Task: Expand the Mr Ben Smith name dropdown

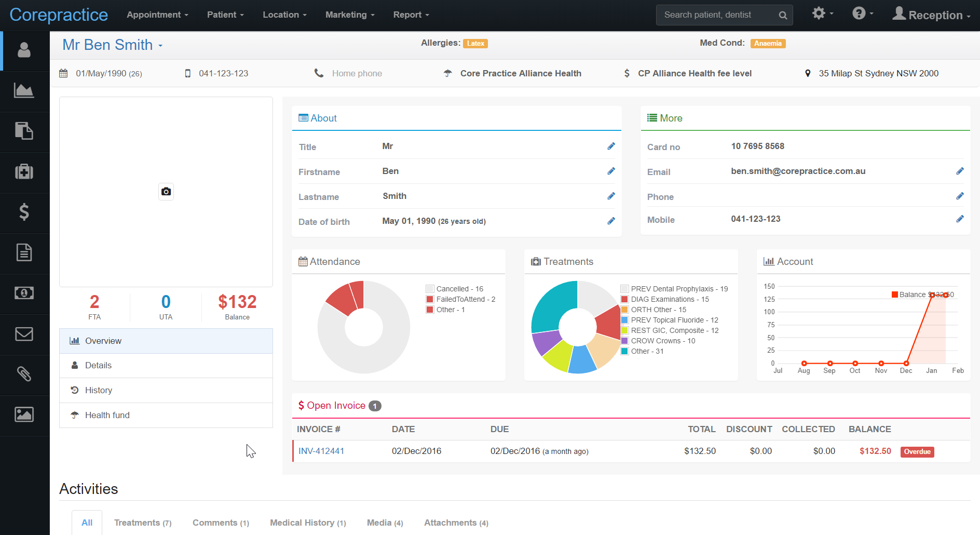Action: pos(160,45)
